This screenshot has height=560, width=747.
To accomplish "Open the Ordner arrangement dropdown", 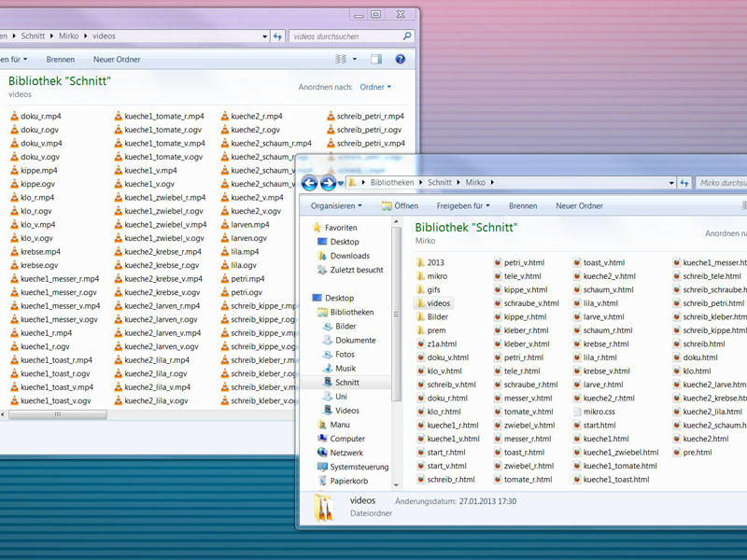I will 375,87.
